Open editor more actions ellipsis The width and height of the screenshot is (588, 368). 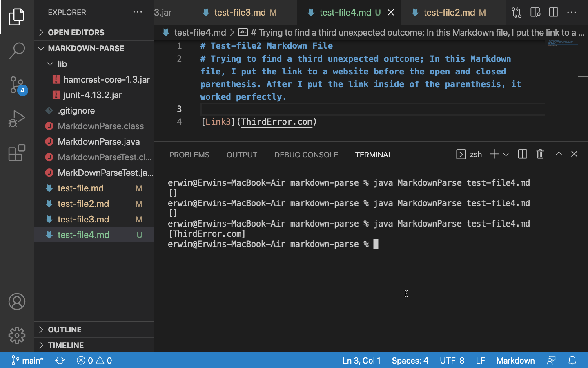[572, 12]
